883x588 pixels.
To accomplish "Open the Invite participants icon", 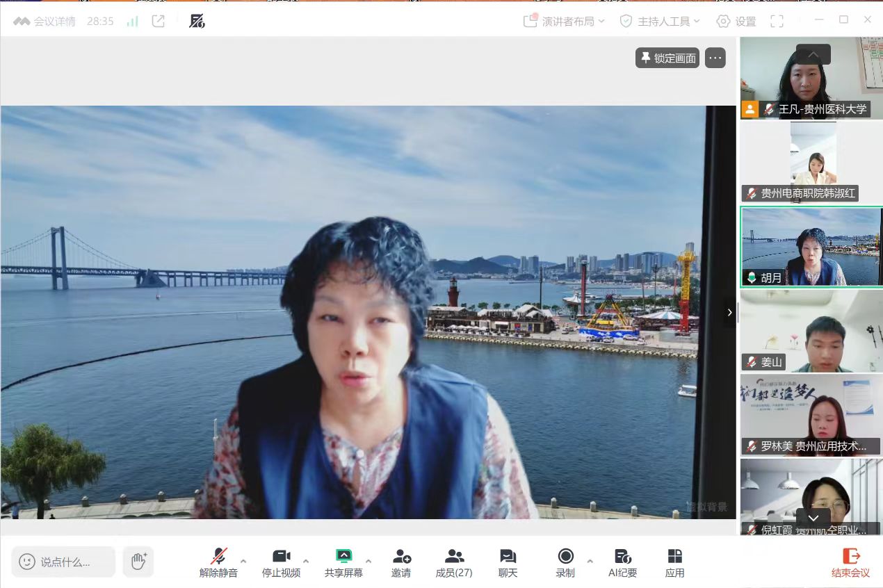I will click(x=401, y=562).
